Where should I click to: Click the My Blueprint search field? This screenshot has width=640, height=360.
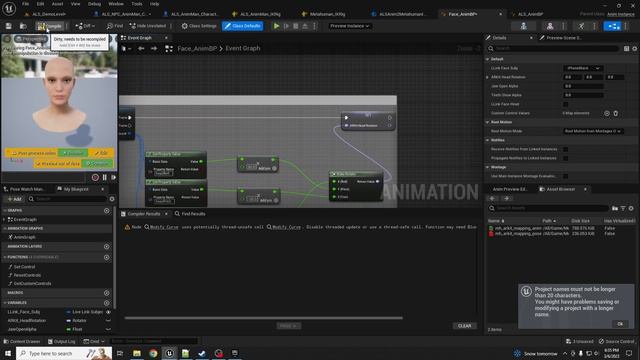click(x=67, y=199)
